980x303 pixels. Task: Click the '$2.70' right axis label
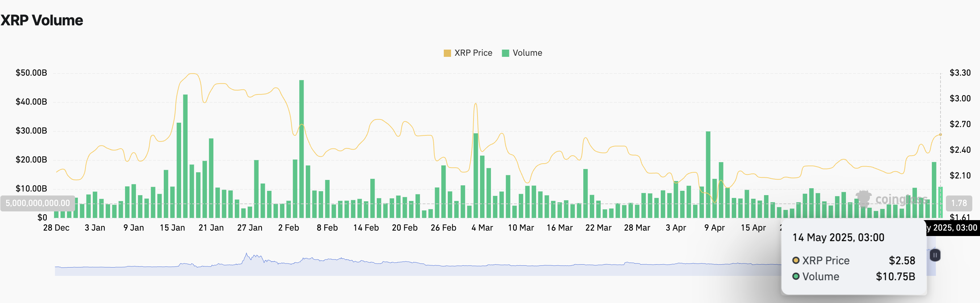960,124
